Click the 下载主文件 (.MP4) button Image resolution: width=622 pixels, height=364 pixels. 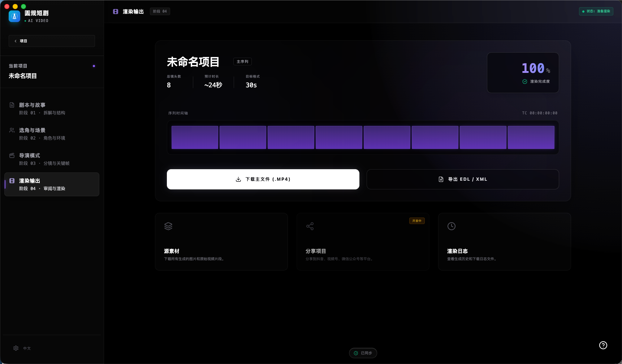(x=263, y=179)
